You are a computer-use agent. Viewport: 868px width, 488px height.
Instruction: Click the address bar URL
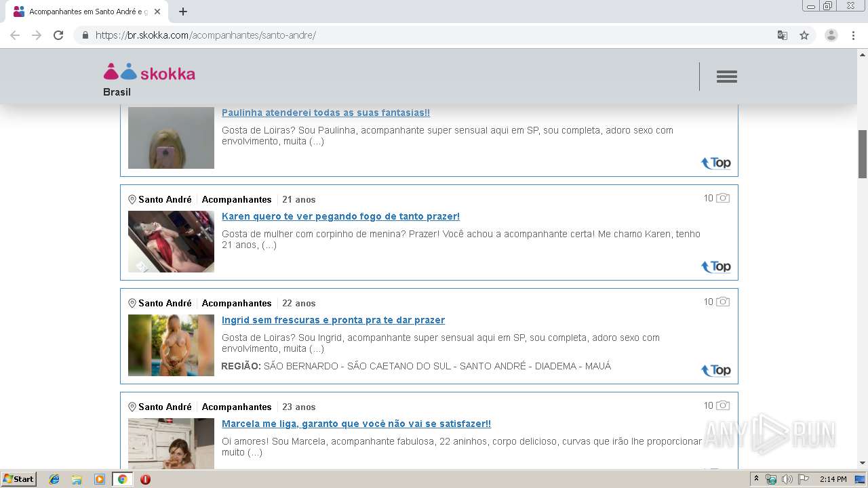pos(205,35)
